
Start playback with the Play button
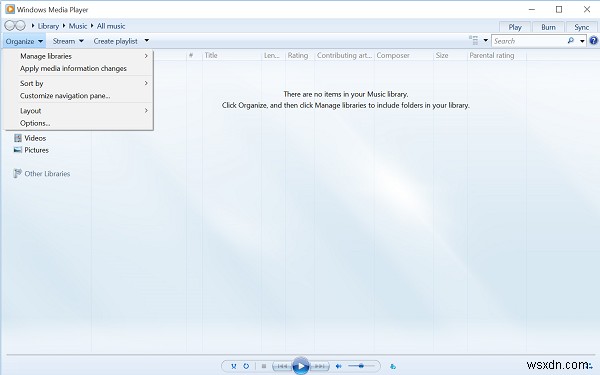point(301,366)
